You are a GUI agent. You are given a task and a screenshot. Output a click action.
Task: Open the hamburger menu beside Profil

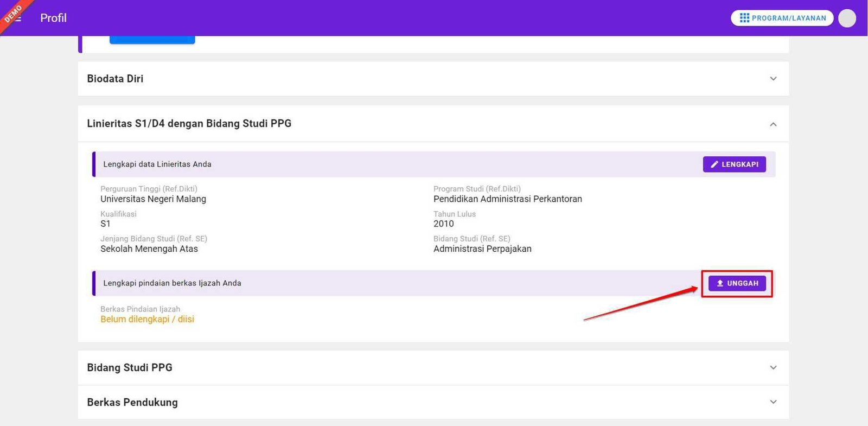(17, 18)
